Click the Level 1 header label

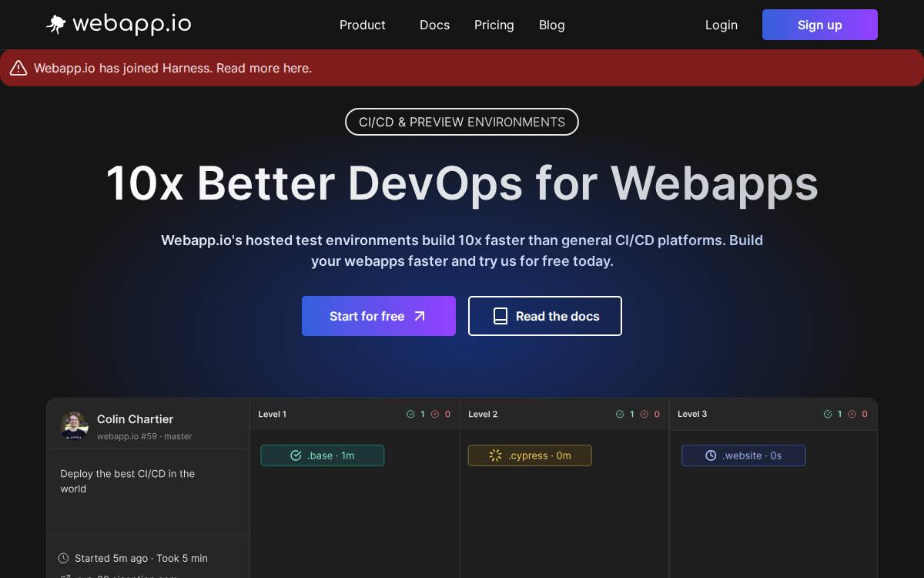pyautogui.click(x=273, y=414)
